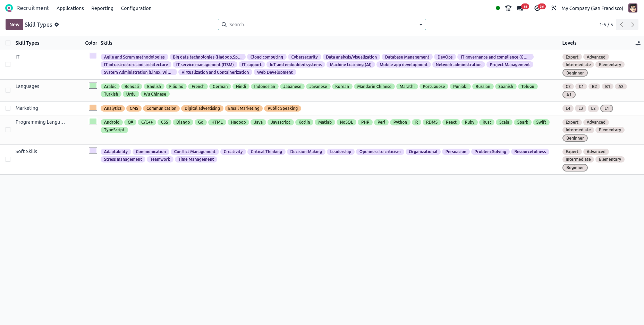
Task: Sort by the Skill Types column header
Action: (27, 43)
